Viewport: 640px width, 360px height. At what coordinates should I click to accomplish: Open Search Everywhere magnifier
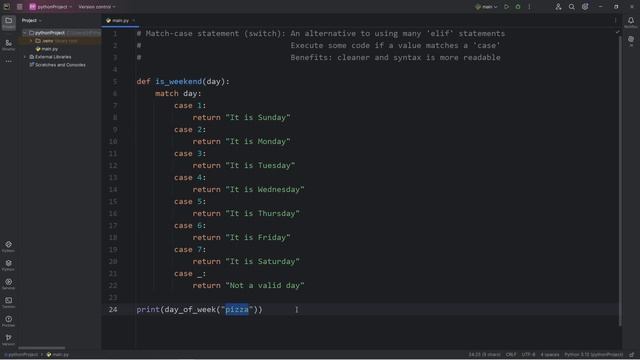coord(572,7)
